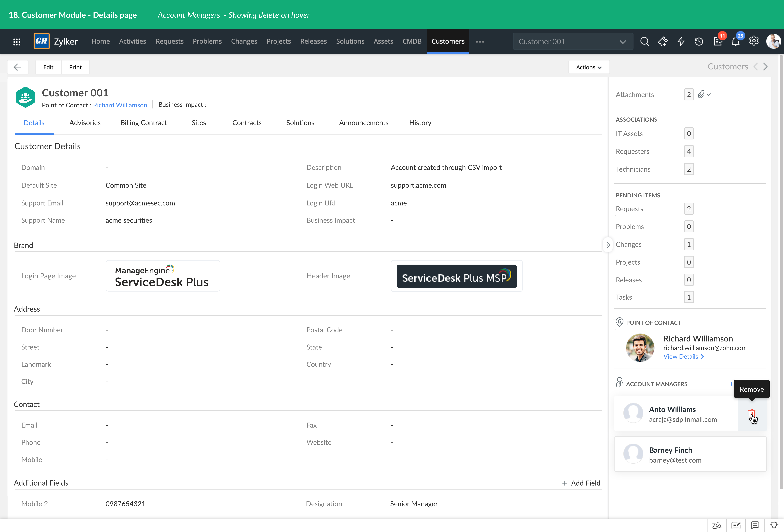
Task: Open CMDB in navigation bar
Action: coord(412,41)
